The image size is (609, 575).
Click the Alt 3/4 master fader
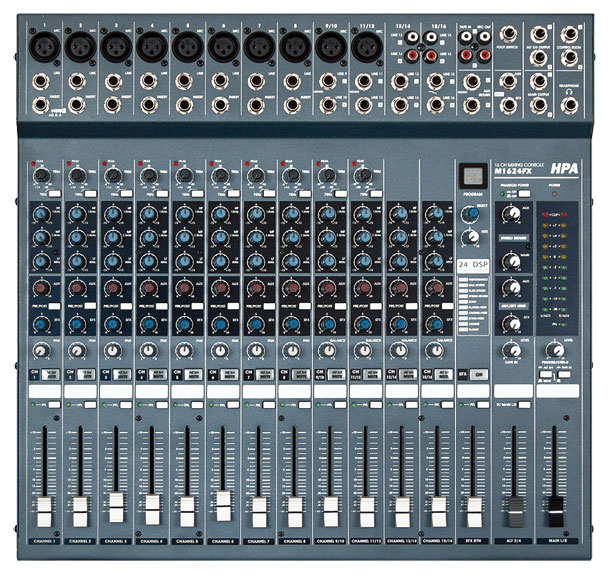point(515,511)
